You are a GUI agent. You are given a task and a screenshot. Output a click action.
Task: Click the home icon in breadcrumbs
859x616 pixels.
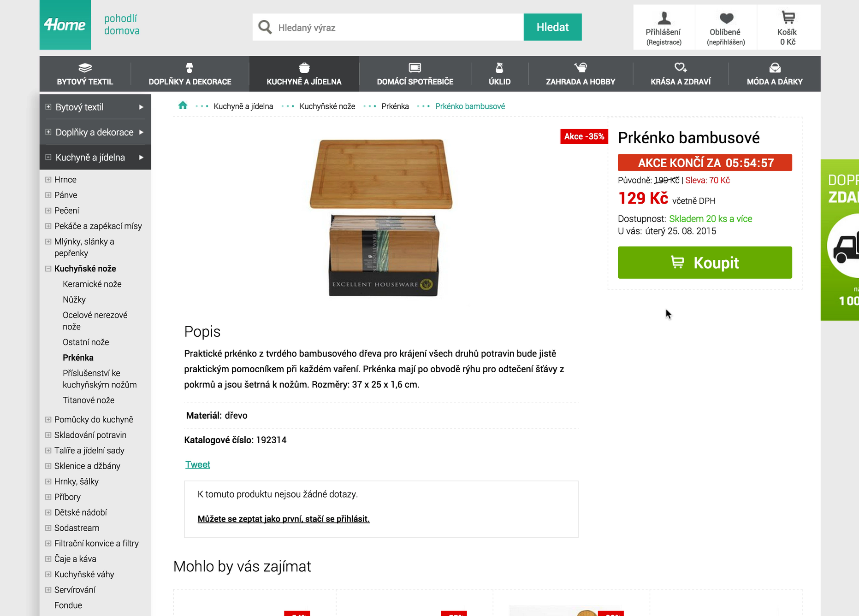point(183,106)
